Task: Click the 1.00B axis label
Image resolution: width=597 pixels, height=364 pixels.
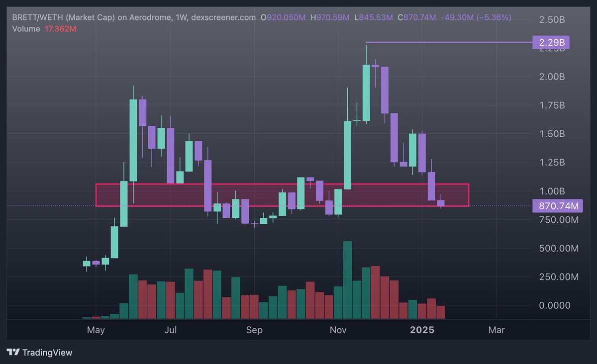Action: 552,191
